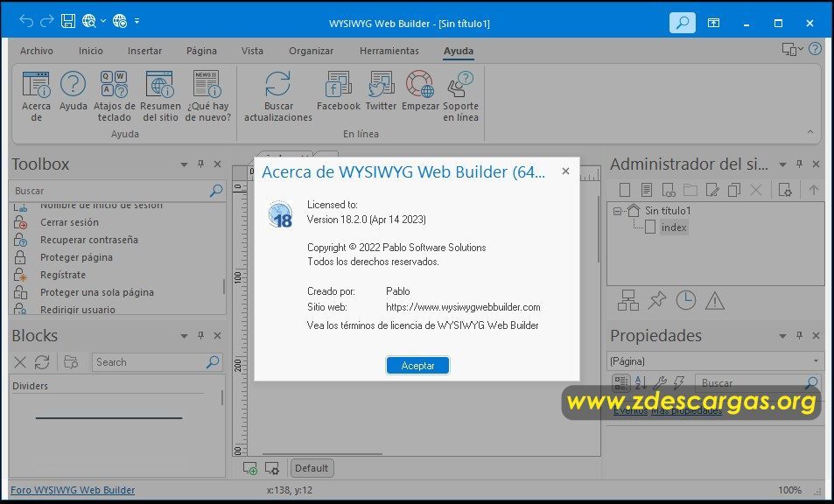Click the Aceptar button in dialog

417,366
